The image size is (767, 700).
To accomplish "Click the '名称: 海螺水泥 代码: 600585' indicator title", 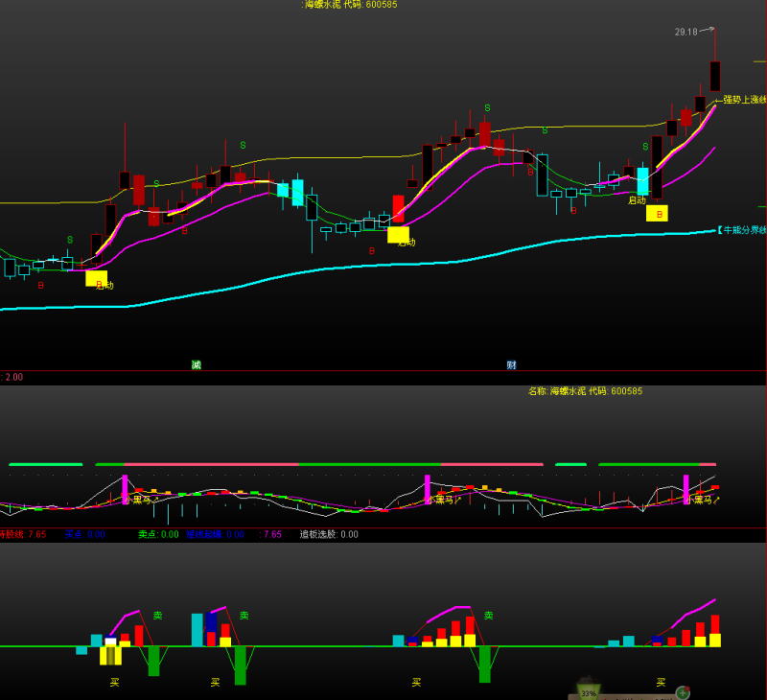I will point(585,391).
